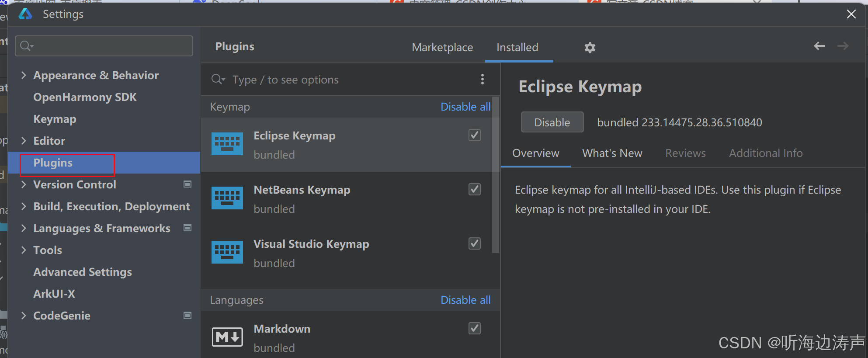The width and height of the screenshot is (868, 358).
Task: Expand the Editor settings node
Action: click(x=24, y=141)
